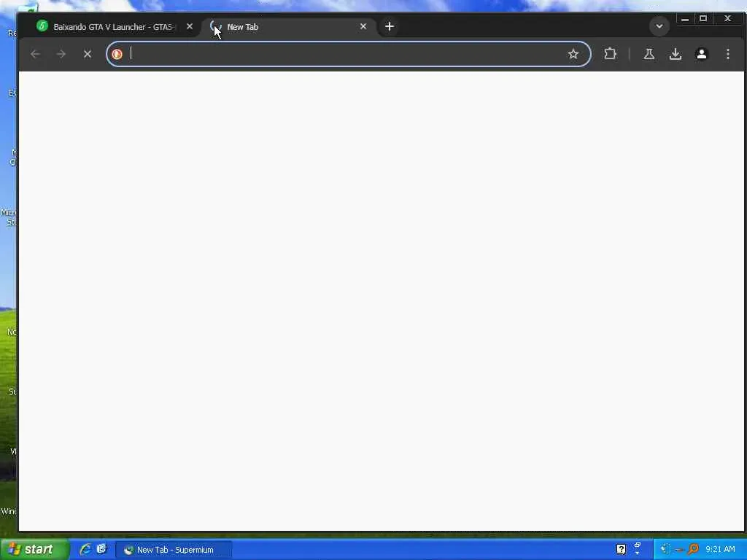Open the Windows Start menu

point(35,550)
